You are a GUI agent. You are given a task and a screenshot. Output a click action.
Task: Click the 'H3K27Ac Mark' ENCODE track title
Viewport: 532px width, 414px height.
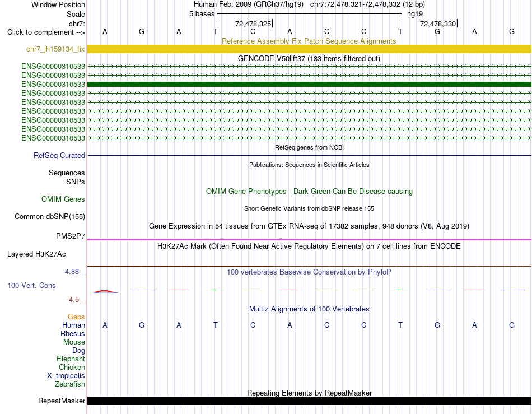[x=309, y=246]
